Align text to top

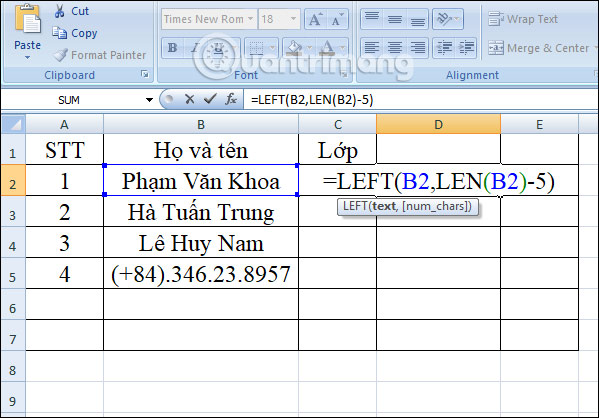(x=372, y=19)
